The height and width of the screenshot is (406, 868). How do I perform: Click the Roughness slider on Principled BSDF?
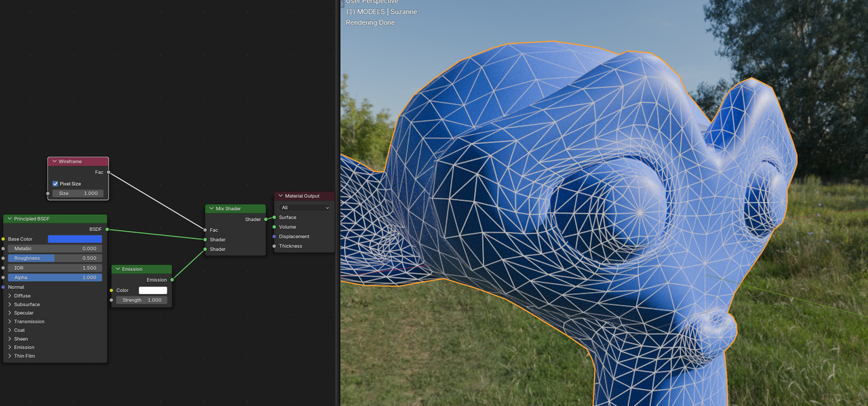point(55,258)
